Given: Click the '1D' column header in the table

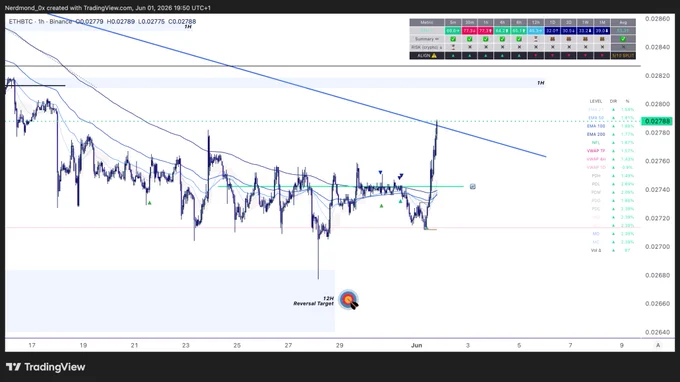Looking at the screenshot, I should tap(552, 22).
